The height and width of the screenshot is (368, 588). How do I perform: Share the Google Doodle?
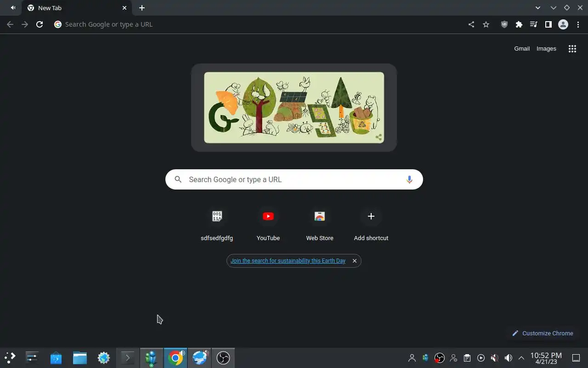[x=379, y=137]
